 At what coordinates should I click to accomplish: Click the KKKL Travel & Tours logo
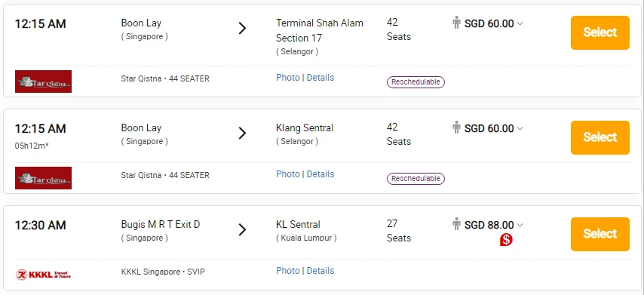(43, 275)
